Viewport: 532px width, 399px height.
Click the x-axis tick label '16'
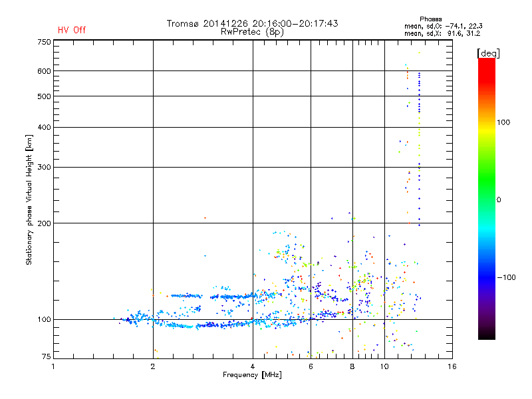[x=452, y=366]
